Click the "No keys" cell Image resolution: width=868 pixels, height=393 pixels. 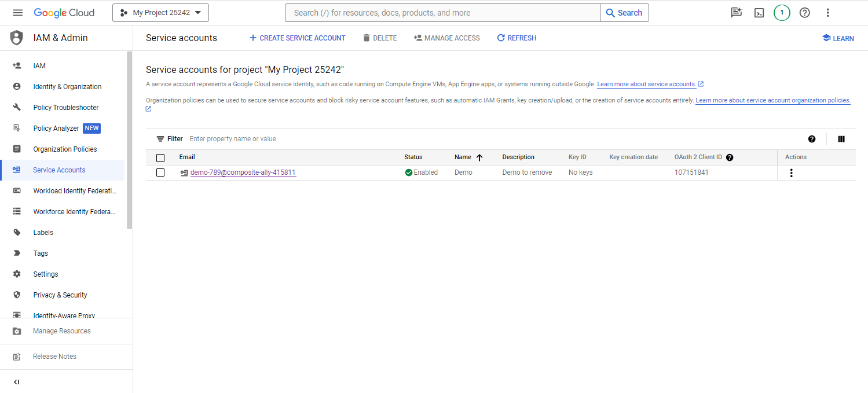(x=580, y=172)
